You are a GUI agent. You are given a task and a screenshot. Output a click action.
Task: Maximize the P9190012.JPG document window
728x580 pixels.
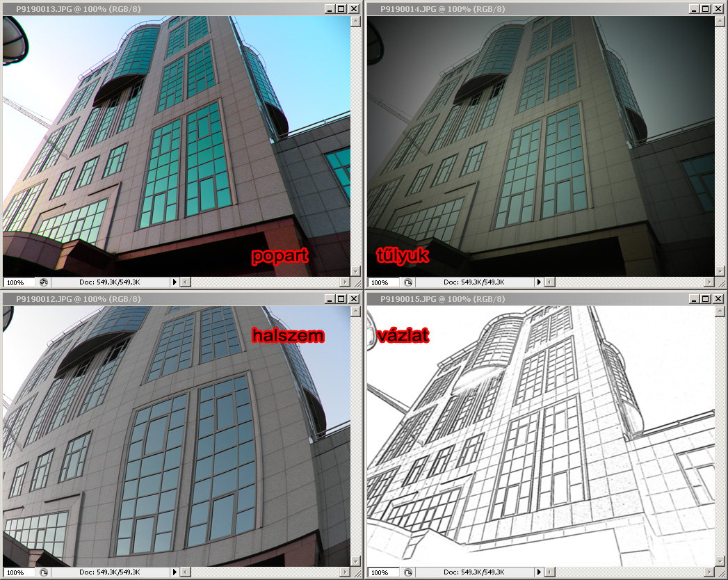pyautogui.click(x=341, y=299)
